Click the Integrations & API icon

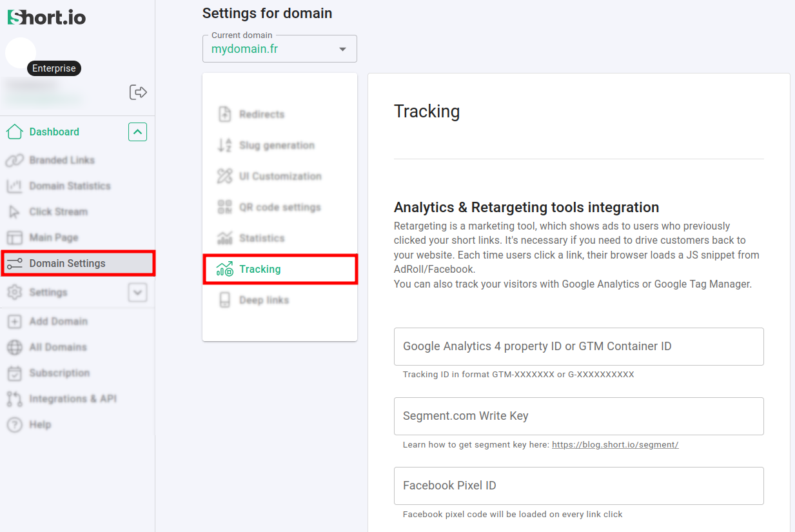point(14,399)
